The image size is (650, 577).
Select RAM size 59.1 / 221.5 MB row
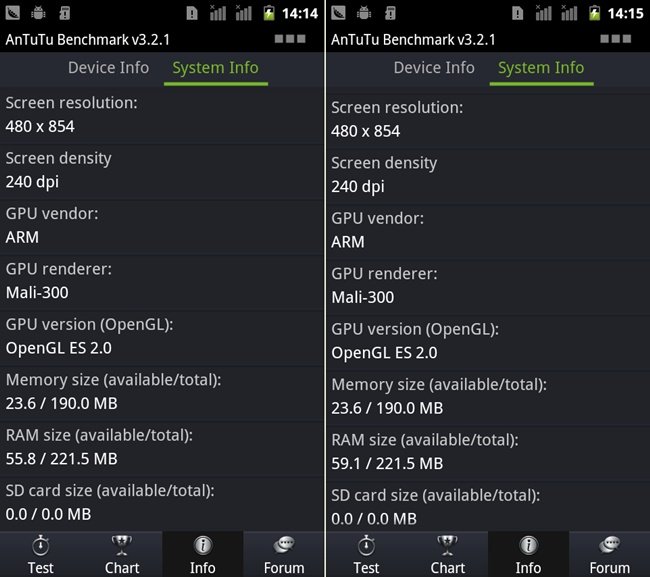click(x=488, y=451)
